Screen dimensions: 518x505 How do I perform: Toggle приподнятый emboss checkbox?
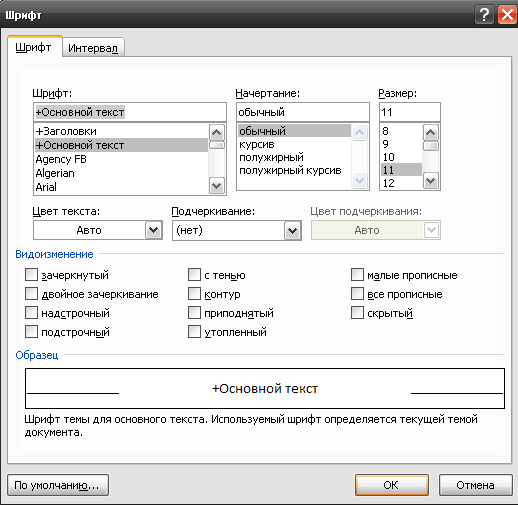(x=194, y=313)
